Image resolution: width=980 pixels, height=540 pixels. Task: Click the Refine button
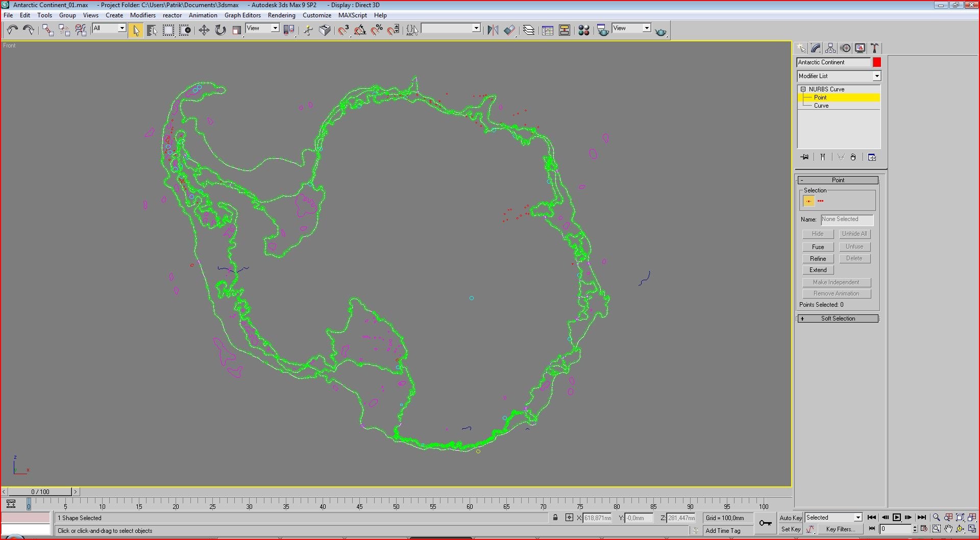pos(818,259)
